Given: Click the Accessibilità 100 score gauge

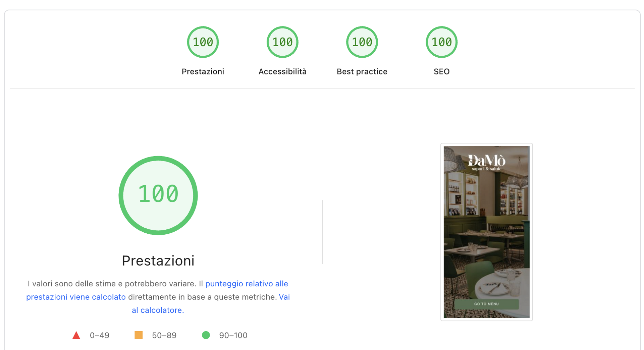Looking at the screenshot, I should pyautogui.click(x=282, y=42).
